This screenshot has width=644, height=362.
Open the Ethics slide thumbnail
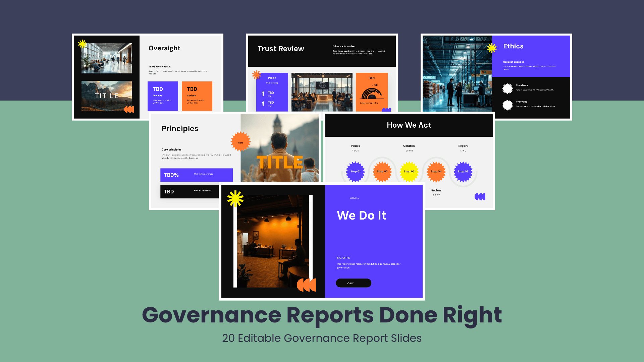click(496, 77)
